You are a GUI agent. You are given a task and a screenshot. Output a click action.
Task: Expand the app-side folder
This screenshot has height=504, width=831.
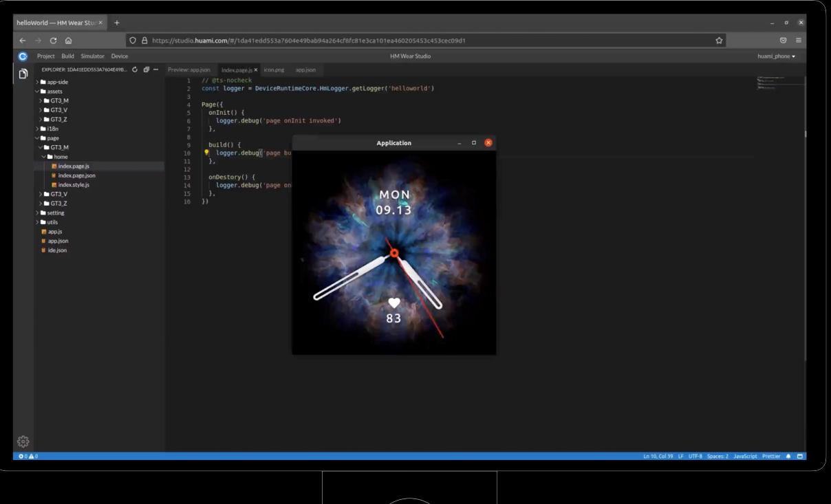point(57,82)
